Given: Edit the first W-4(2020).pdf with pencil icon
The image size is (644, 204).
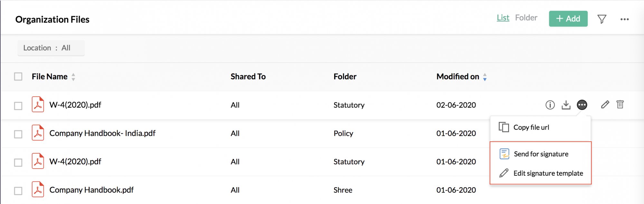Looking at the screenshot, I should [605, 104].
